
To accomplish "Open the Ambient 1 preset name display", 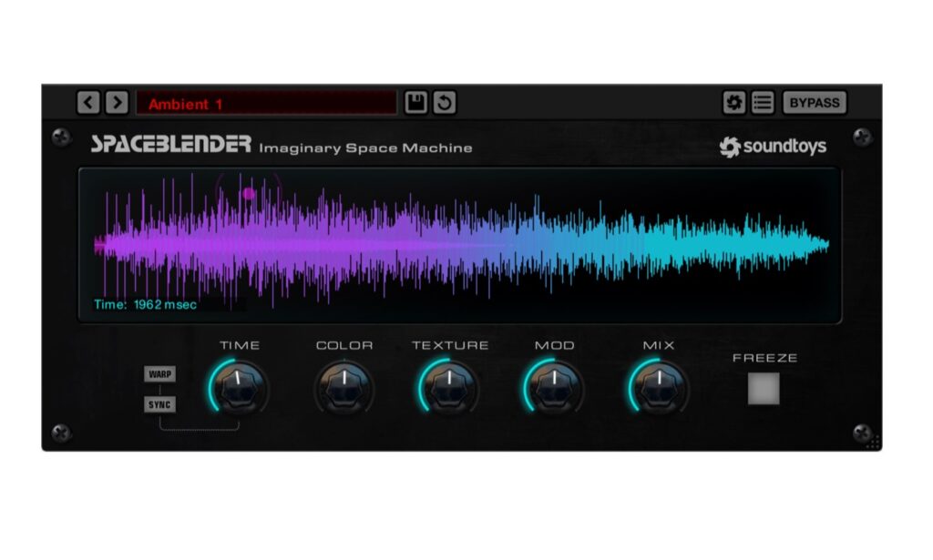I will pos(266,103).
